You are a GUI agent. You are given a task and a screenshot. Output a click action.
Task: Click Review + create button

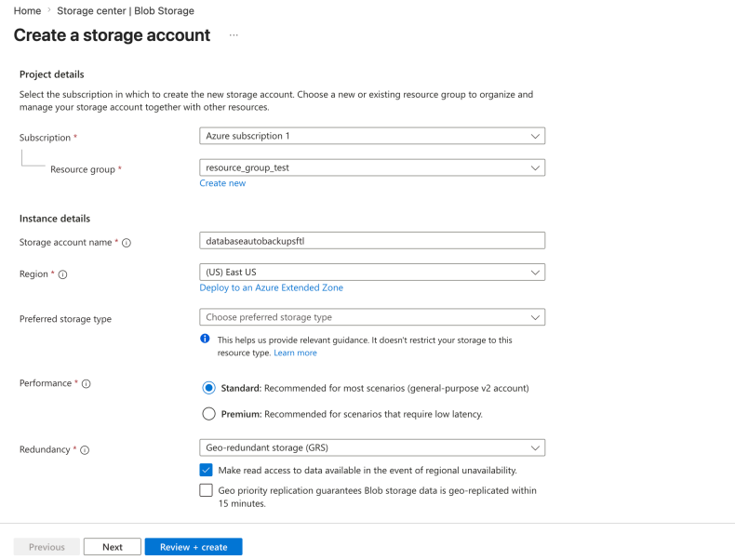coord(194,547)
